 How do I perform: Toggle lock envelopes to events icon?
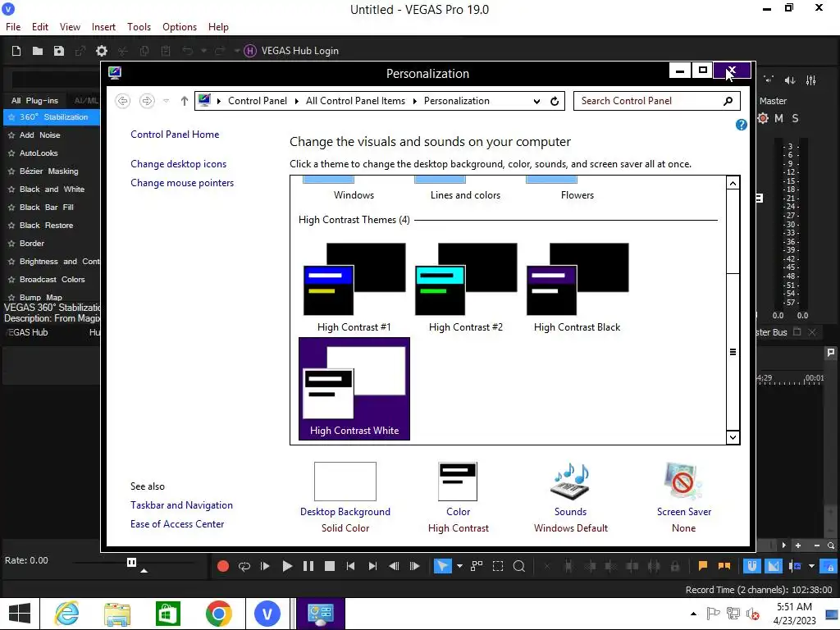(829, 566)
